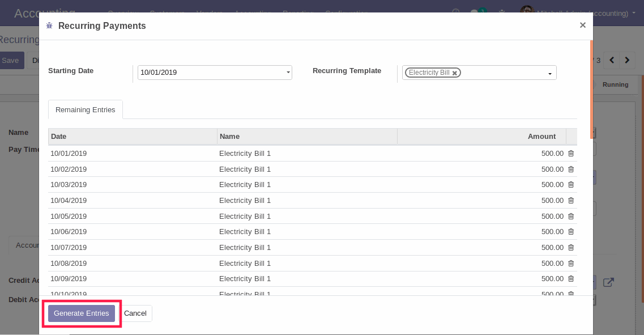The height and width of the screenshot is (335, 644).
Task: Select the Remaining Entries tab
Action: (x=86, y=110)
